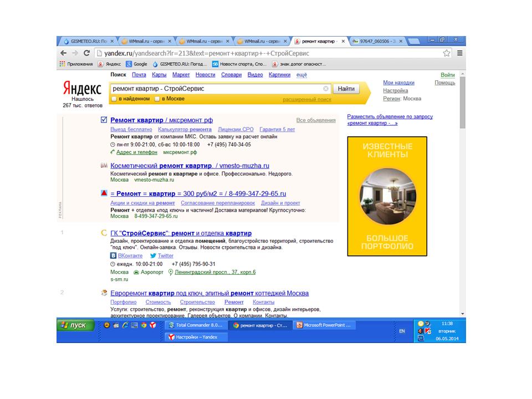Viewport: 532px width, 399px height.
Task: Open the Ремонт квартир / мксремонт.рф ad
Action: [x=161, y=120]
